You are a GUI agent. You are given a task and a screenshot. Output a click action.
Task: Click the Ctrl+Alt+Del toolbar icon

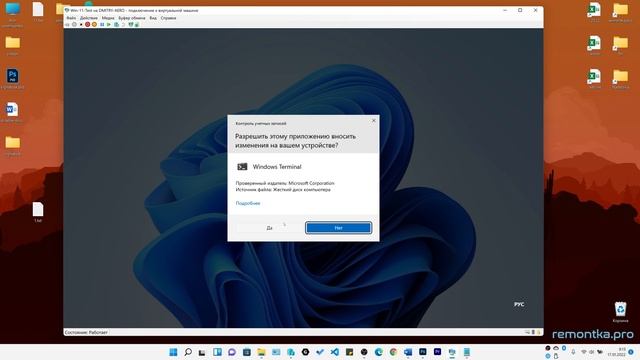(67, 25)
